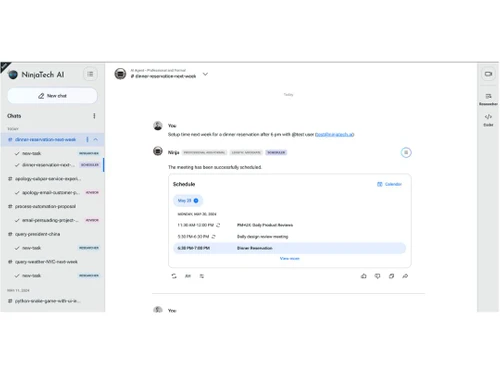Copy the Ninja response
The width and height of the screenshot is (500, 375).
click(x=391, y=276)
